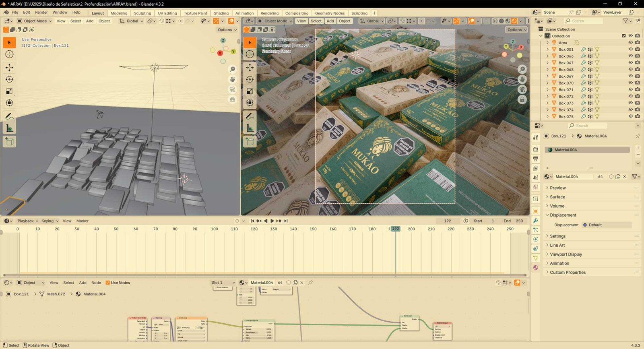Open the World properties tab
The width and height of the screenshot is (644, 349).
click(536, 187)
